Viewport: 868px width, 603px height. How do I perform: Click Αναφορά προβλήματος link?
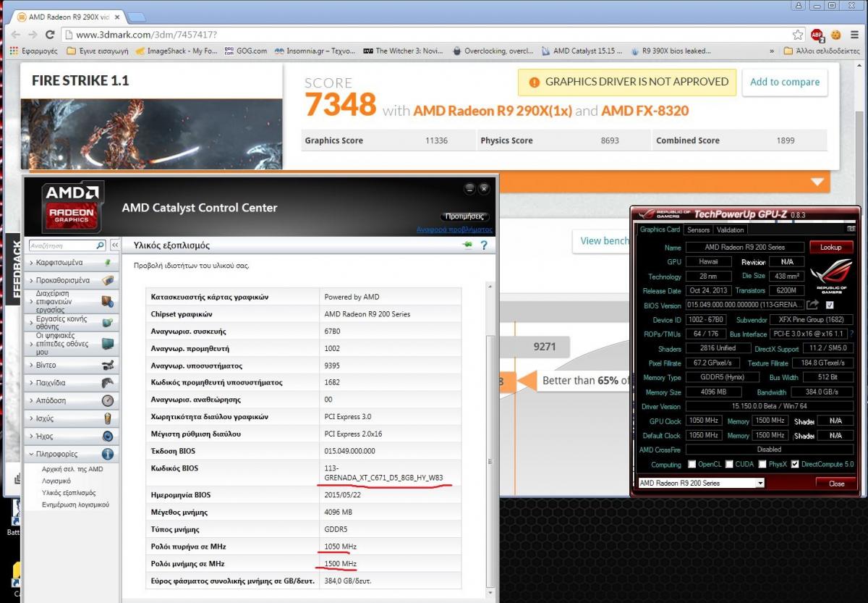454,229
